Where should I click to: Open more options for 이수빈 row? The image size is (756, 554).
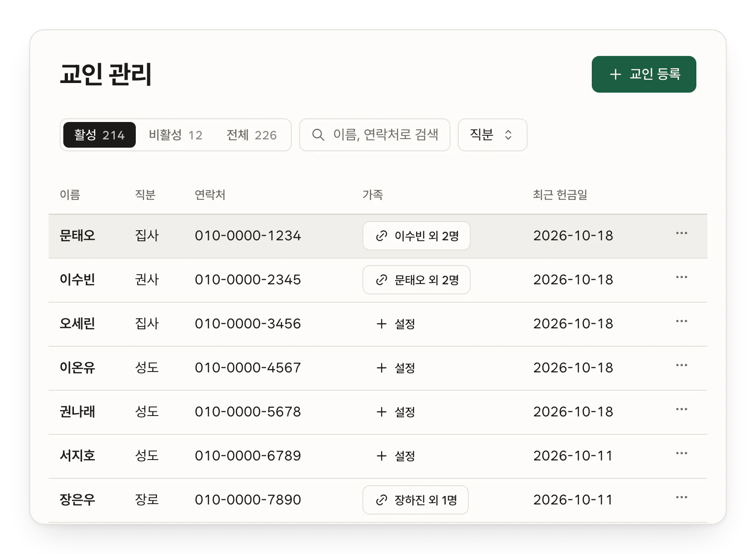coord(681,277)
